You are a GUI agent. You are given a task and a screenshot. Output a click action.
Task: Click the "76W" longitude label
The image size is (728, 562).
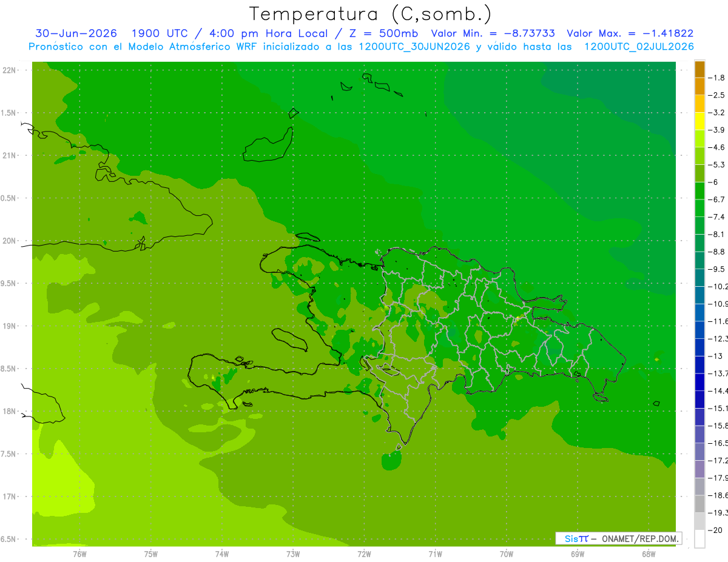pos(80,554)
